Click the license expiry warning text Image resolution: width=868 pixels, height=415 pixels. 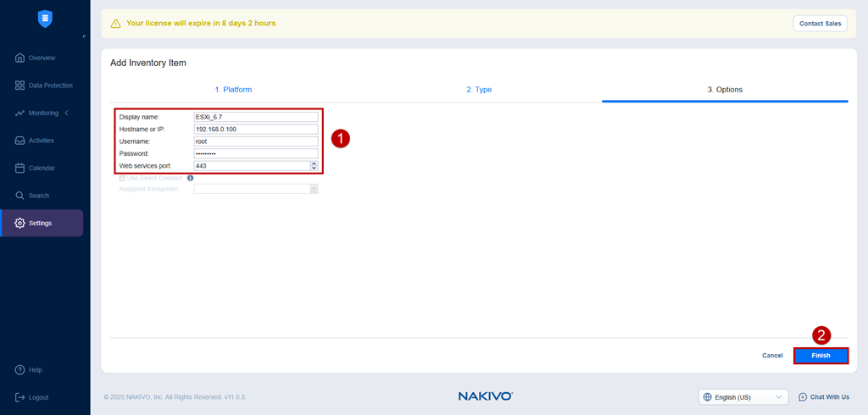(201, 23)
